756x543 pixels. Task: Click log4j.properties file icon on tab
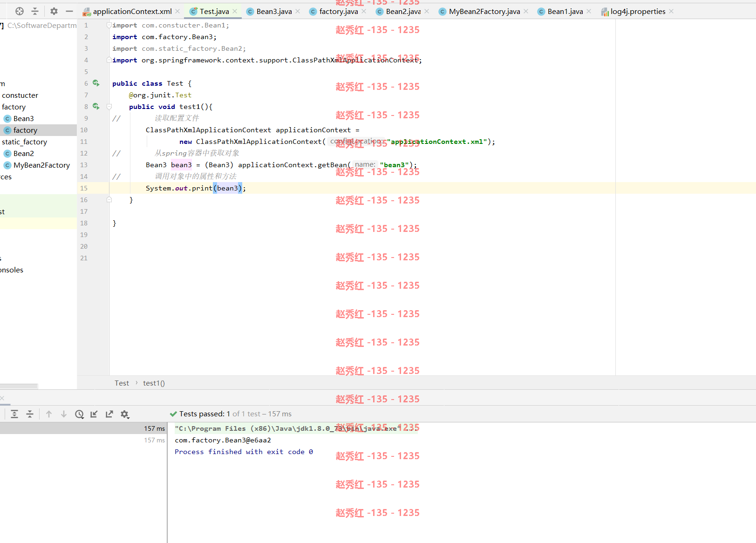point(605,12)
